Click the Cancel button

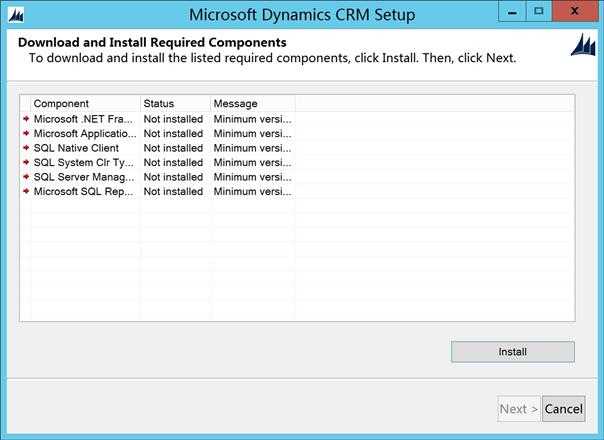click(564, 409)
